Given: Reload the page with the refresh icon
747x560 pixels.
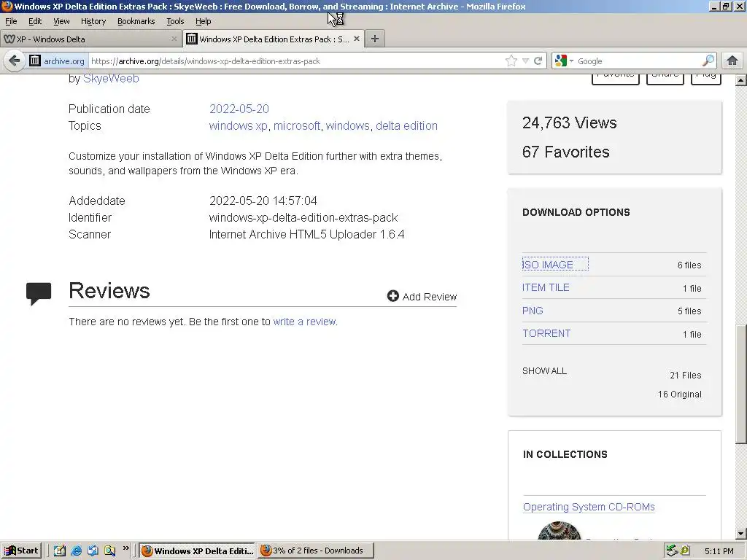Looking at the screenshot, I should coord(538,61).
